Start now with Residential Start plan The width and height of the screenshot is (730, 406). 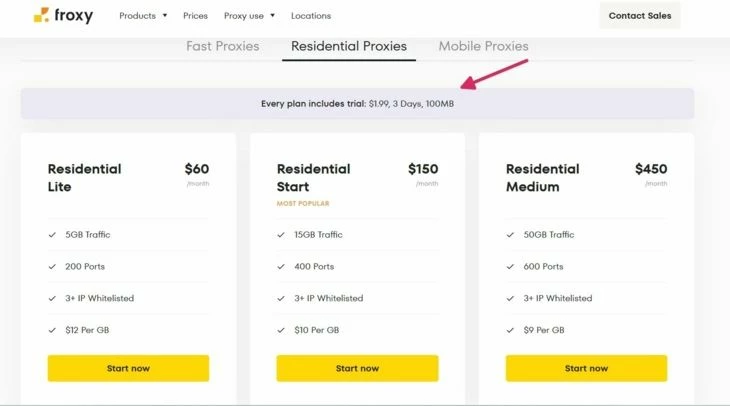point(358,368)
